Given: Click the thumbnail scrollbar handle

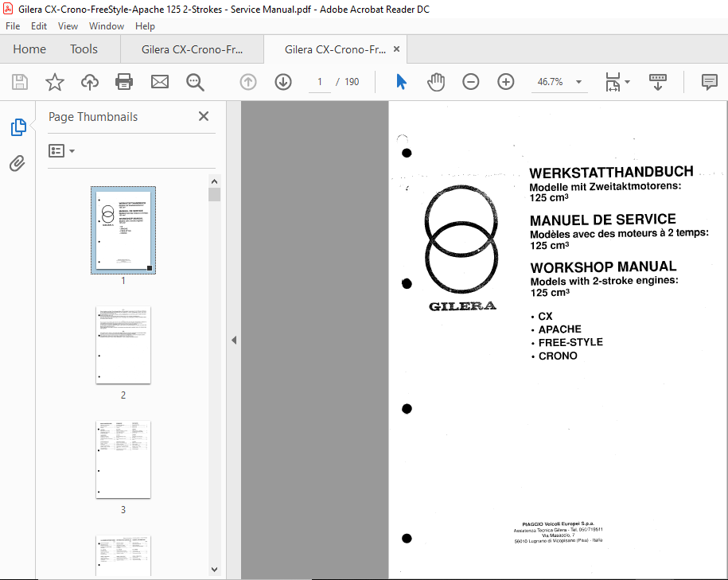Looking at the screenshot, I should pyautogui.click(x=214, y=195).
